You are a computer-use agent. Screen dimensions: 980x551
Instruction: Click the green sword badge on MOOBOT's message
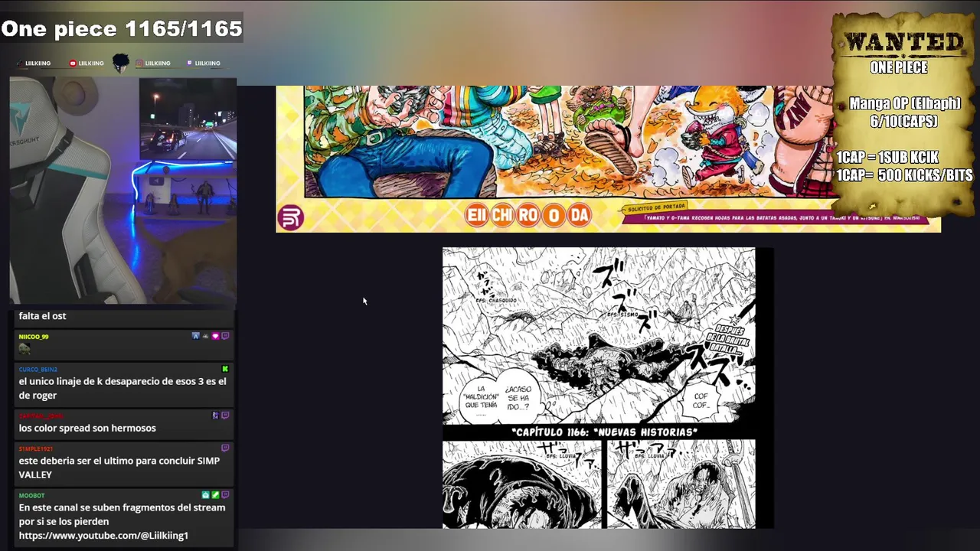click(215, 495)
